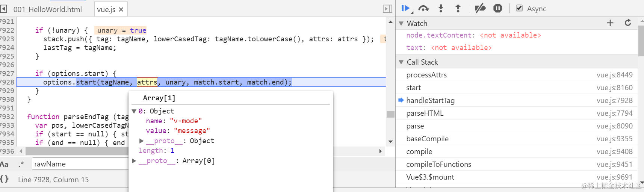Open vue.js:9691 source link
Screen dimensions: 644x192
pyautogui.click(x=614, y=177)
